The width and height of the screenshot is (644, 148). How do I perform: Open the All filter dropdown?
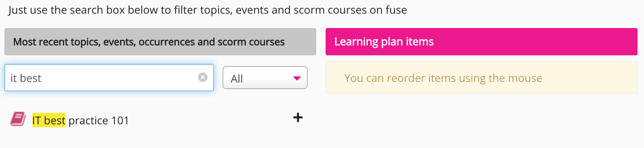pyautogui.click(x=265, y=78)
